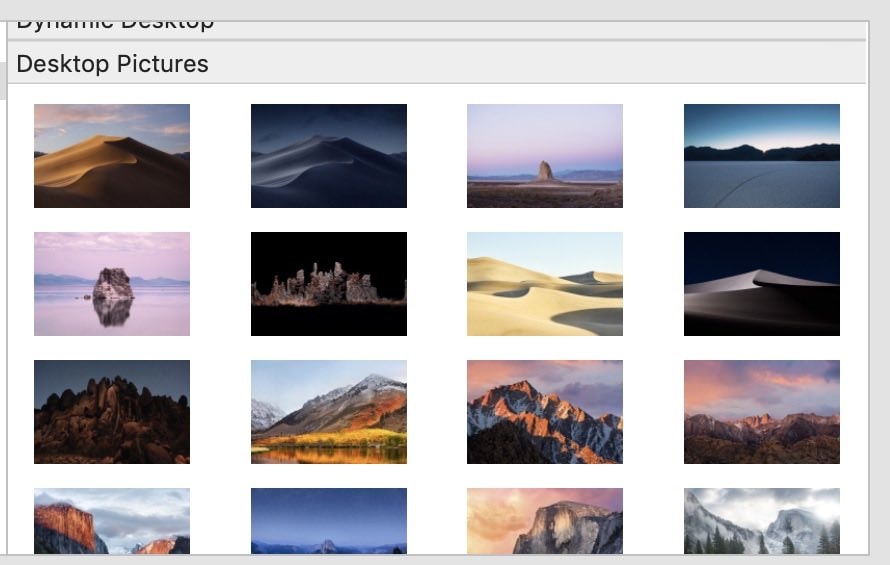Select the night dune with white crest wallpaper
890x565 pixels.
(x=762, y=284)
